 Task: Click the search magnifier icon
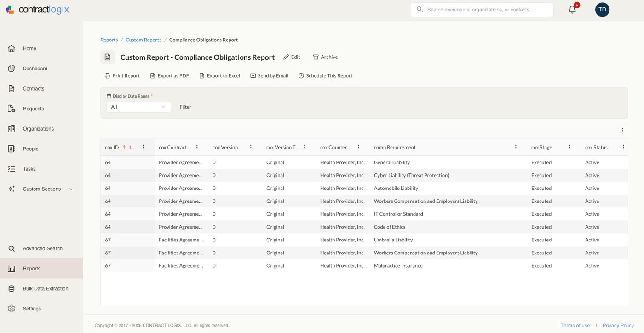coord(420,9)
